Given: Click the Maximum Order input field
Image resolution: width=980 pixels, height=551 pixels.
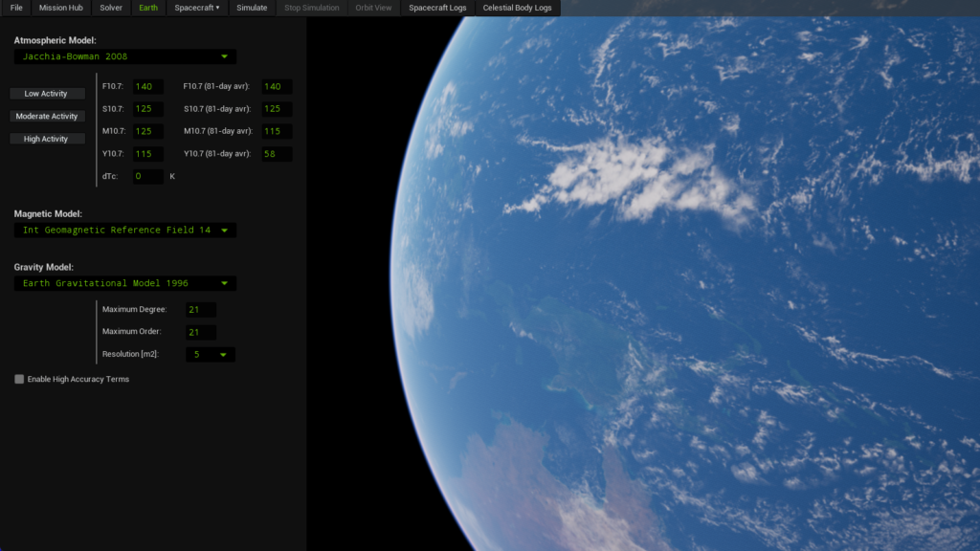Looking at the screenshot, I should (201, 332).
